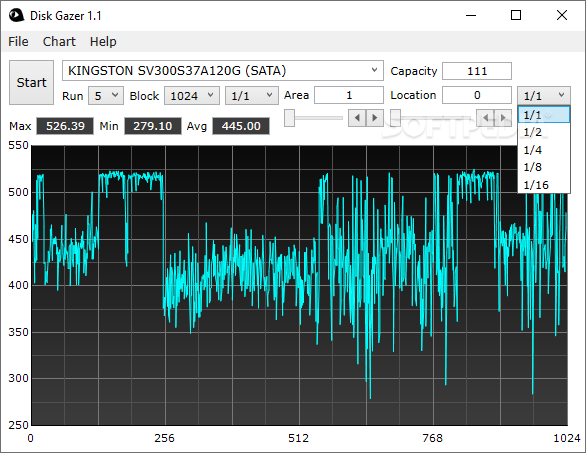Select 1/2 from the dropdown list
This screenshot has width=586, height=453.
tap(544, 132)
